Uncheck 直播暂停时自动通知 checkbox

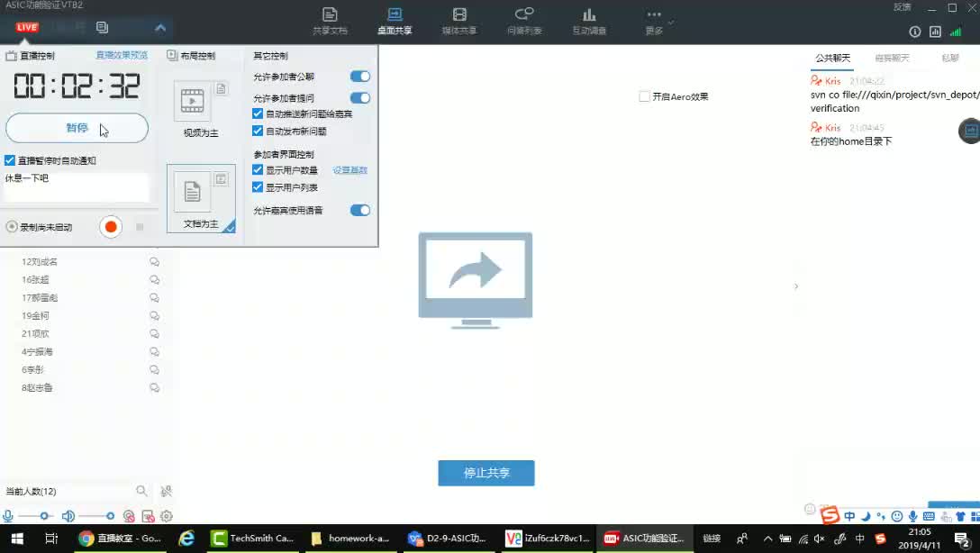(x=9, y=160)
